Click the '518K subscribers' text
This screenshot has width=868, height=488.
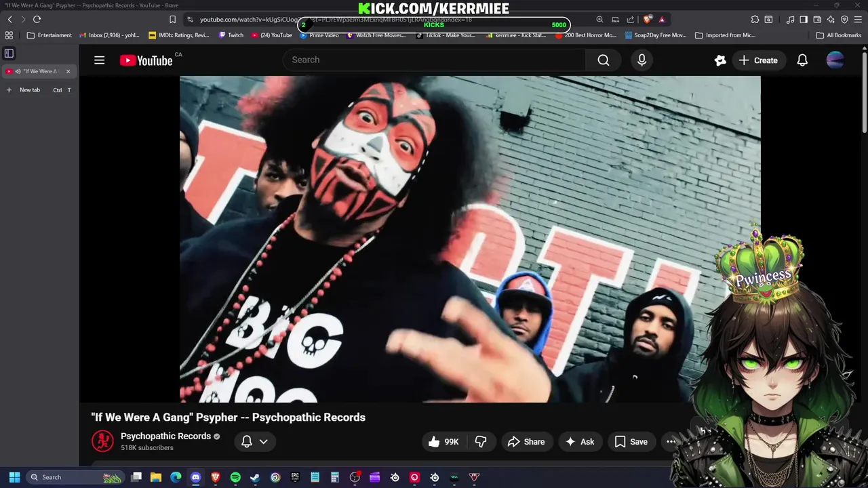click(147, 448)
